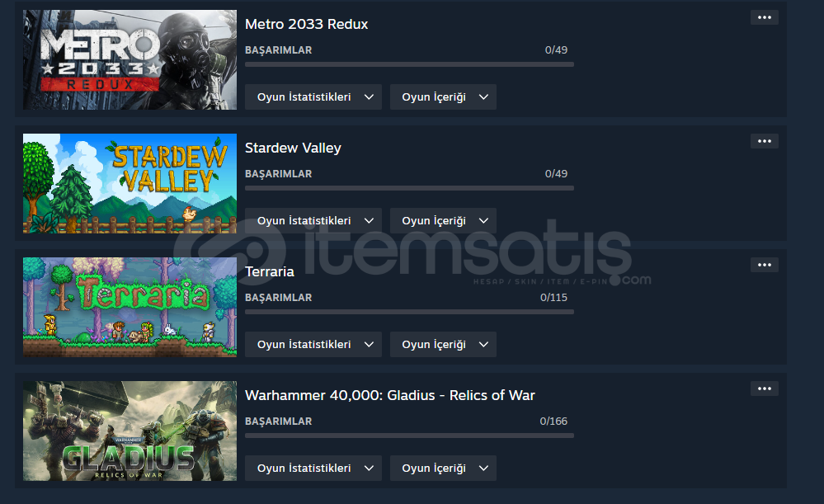The image size is (824, 504).
Task: Expand Oyun İçeriği for Stardew Valley
Action: [443, 221]
